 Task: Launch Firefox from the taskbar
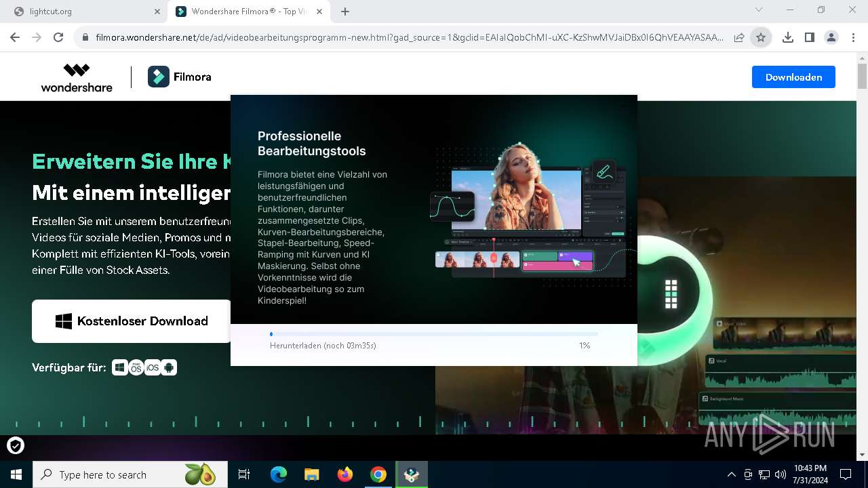point(345,474)
